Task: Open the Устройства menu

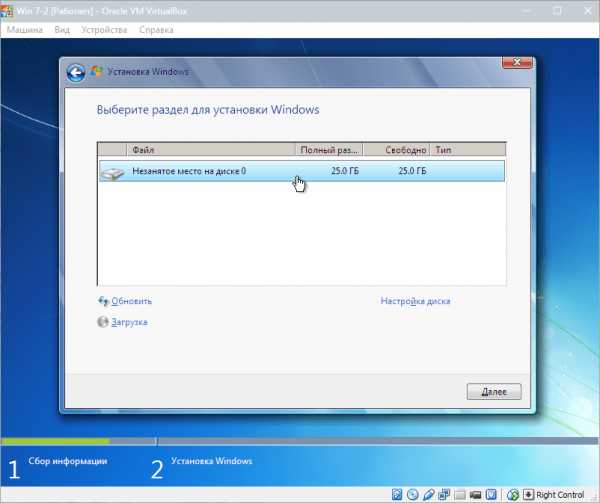Action: (104, 30)
